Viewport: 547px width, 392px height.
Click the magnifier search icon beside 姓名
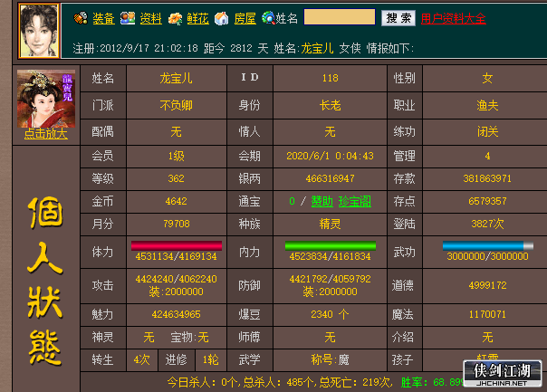point(269,18)
